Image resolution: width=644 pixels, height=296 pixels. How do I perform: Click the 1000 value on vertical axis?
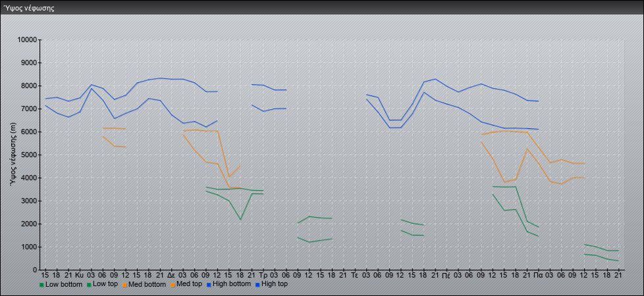coord(29,247)
